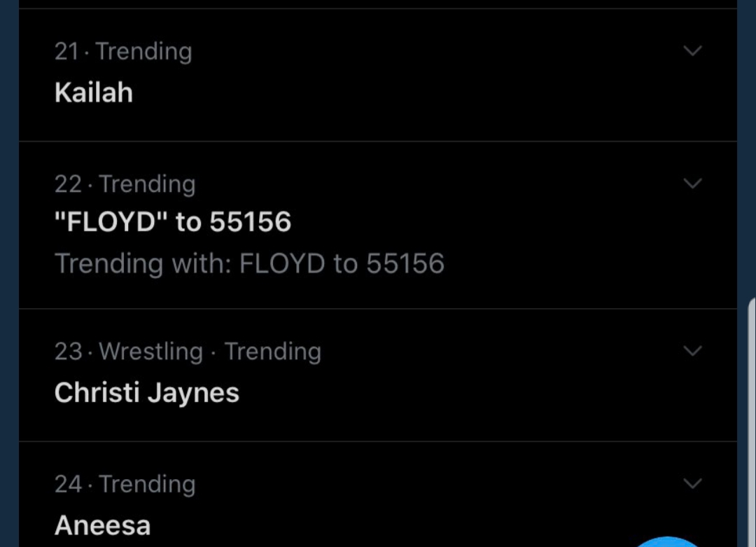Expand options chevron for Kailah trend
Image resolution: width=756 pixels, height=547 pixels.
pyautogui.click(x=692, y=50)
